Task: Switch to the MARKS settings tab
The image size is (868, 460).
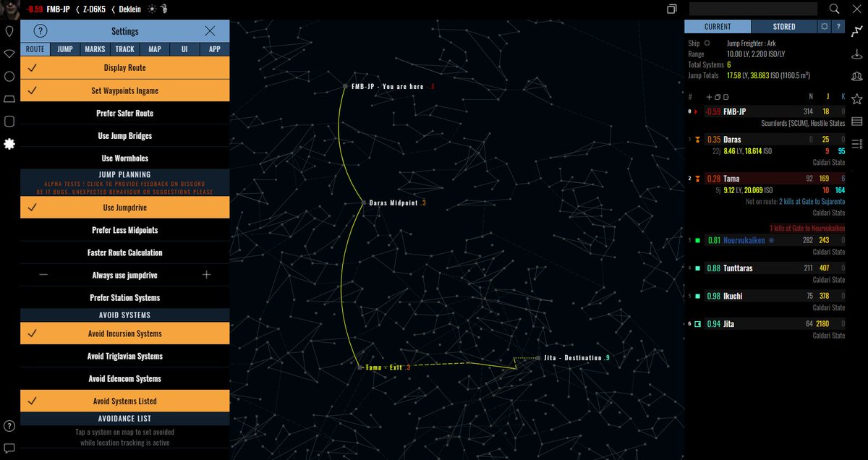Action: pyautogui.click(x=95, y=49)
